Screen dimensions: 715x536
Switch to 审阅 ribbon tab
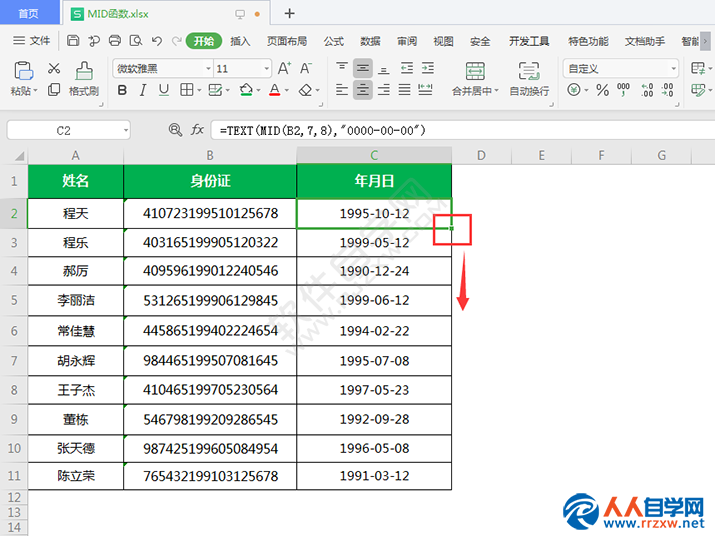(x=407, y=42)
